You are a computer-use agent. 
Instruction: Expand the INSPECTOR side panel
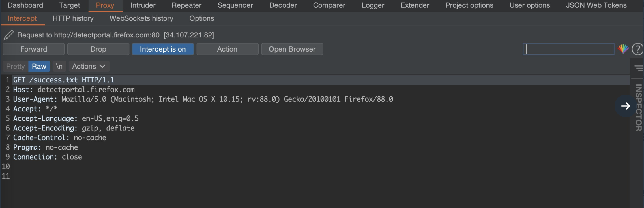(638, 108)
